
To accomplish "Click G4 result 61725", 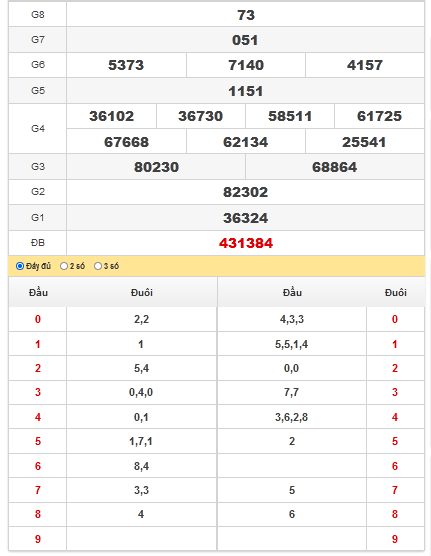I will pyautogui.click(x=379, y=116).
